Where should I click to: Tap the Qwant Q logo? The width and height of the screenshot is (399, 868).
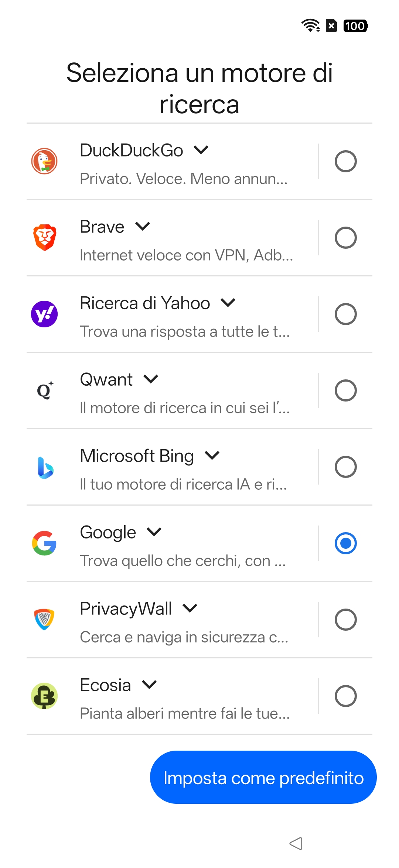45,390
